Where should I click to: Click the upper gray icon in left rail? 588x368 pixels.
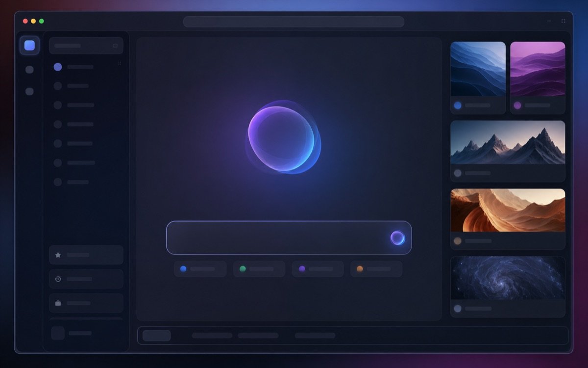pyautogui.click(x=29, y=70)
